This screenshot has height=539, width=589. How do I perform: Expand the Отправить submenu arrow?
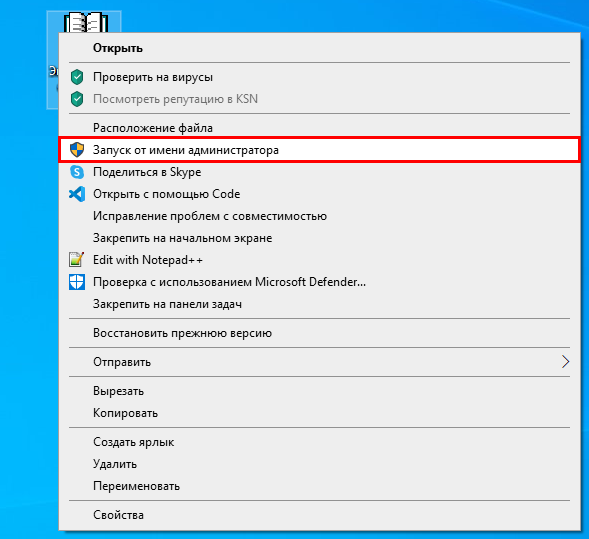pyautogui.click(x=566, y=362)
